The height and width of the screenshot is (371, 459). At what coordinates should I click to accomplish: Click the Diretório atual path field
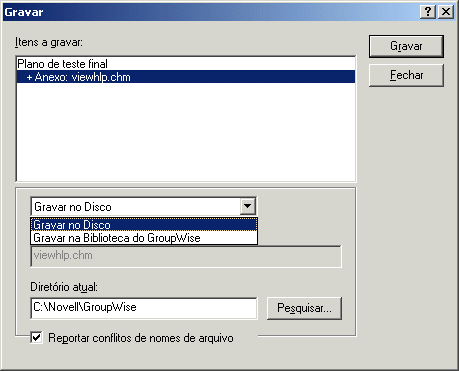click(x=144, y=308)
